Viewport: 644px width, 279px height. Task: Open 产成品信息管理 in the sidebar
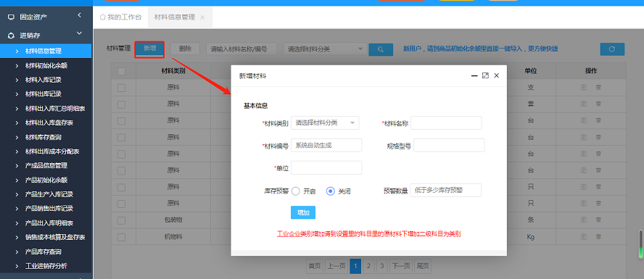46,166
